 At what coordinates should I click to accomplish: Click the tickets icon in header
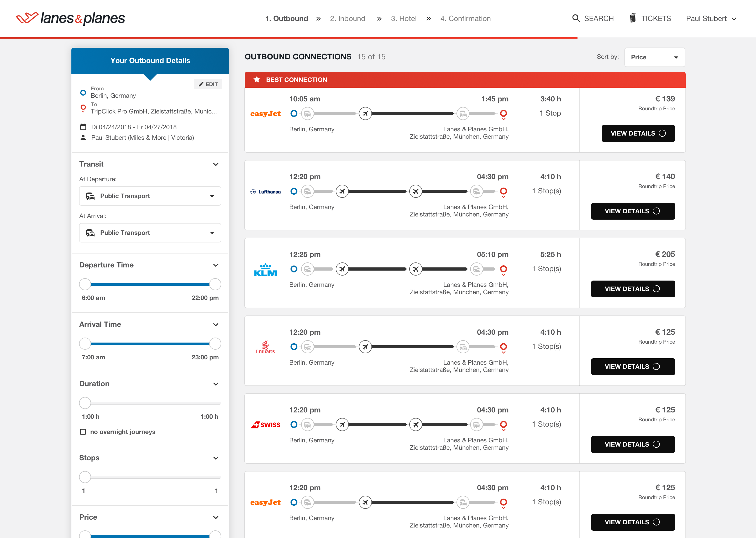click(x=633, y=18)
